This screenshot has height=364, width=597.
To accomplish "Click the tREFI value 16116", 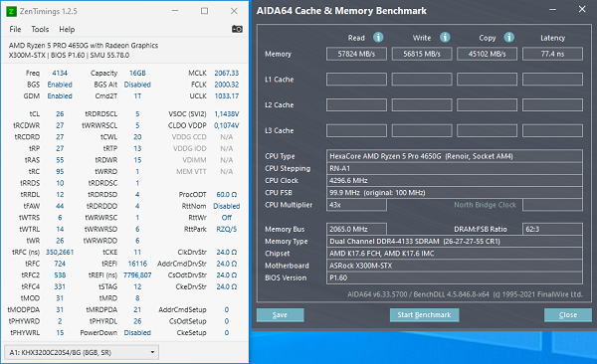I will [x=137, y=264].
